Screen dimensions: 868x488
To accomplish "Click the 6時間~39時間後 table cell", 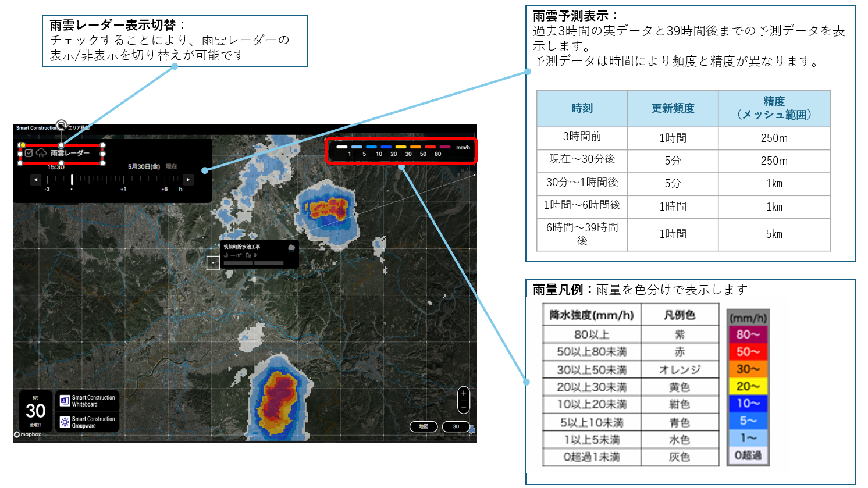I will pos(582,234).
